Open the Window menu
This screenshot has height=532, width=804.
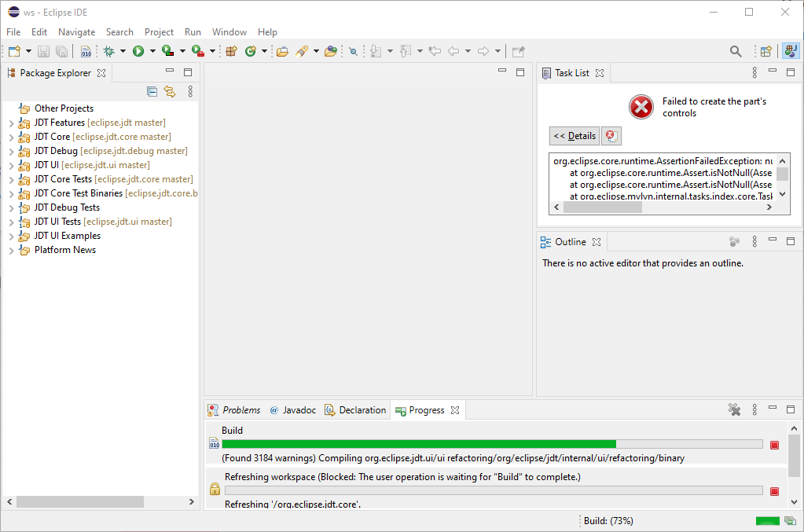[x=229, y=31]
